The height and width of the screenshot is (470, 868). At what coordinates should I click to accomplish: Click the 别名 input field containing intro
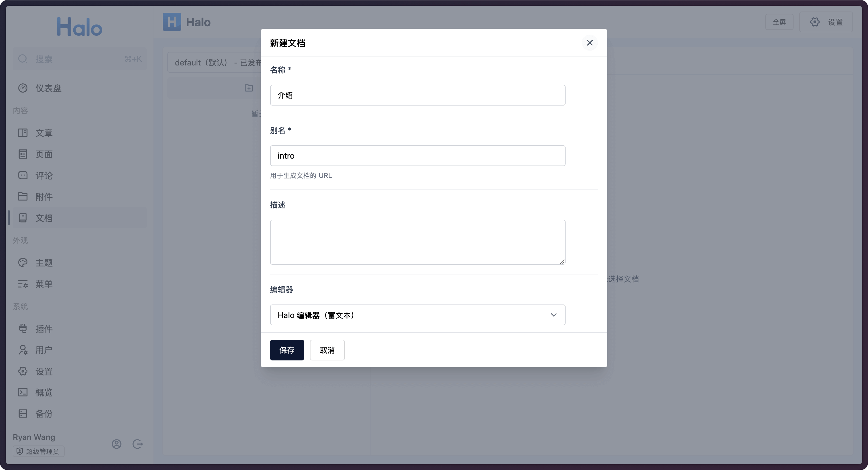click(418, 156)
